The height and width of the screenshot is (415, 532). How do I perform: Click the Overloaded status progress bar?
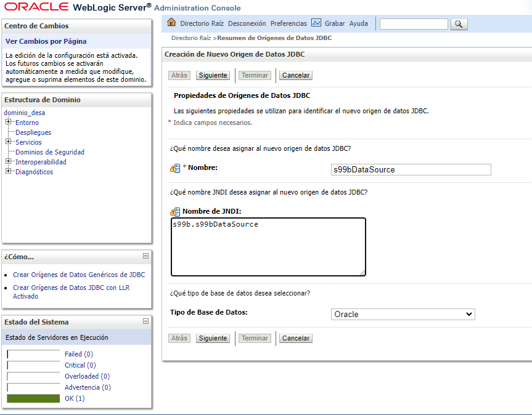coord(33,376)
